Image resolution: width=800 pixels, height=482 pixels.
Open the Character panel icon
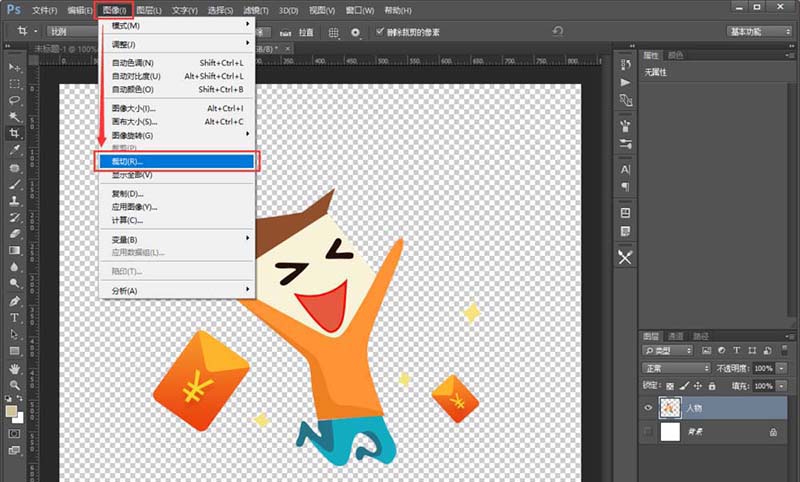point(626,169)
